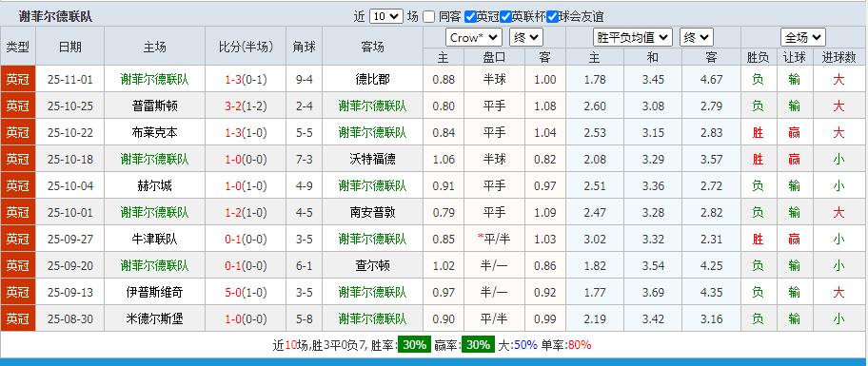Screen dimensions: 868x366
Task: Click the 类型 column header
Action: click(18, 47)
